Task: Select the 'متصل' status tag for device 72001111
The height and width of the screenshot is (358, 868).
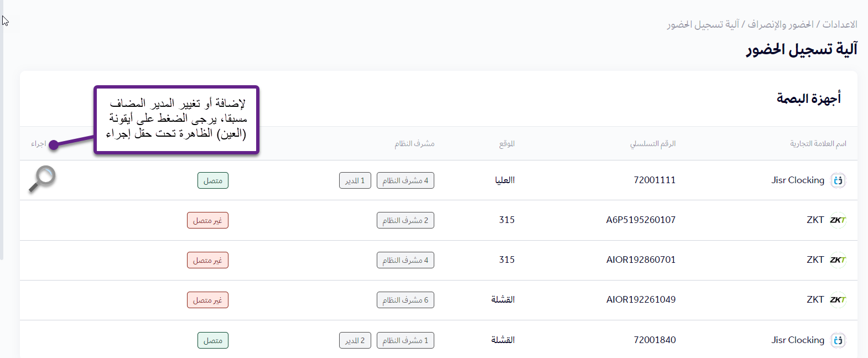Action: (x=213, y=180)
